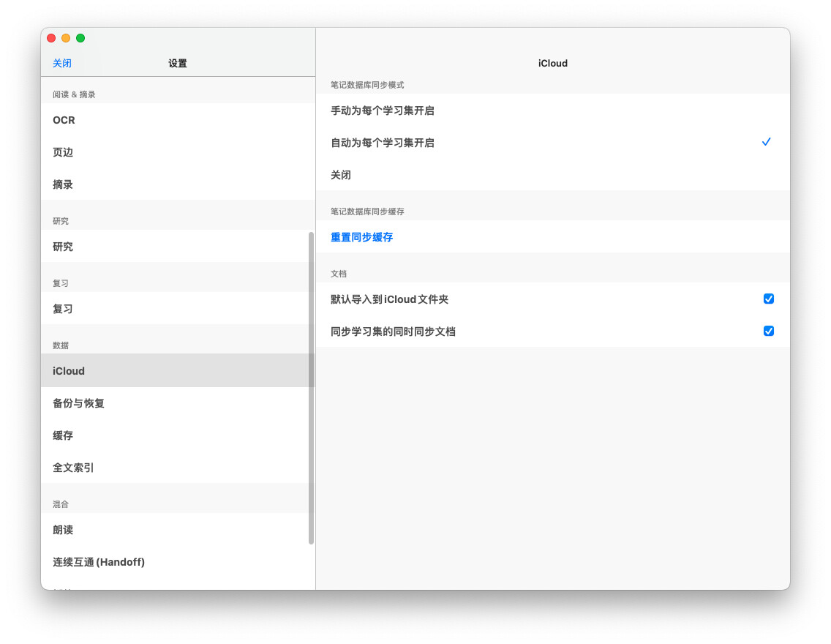Viewport: 831px width, 644px height.
Task: Select 全文索引 in the sidebar
Action: pos(73,468)
